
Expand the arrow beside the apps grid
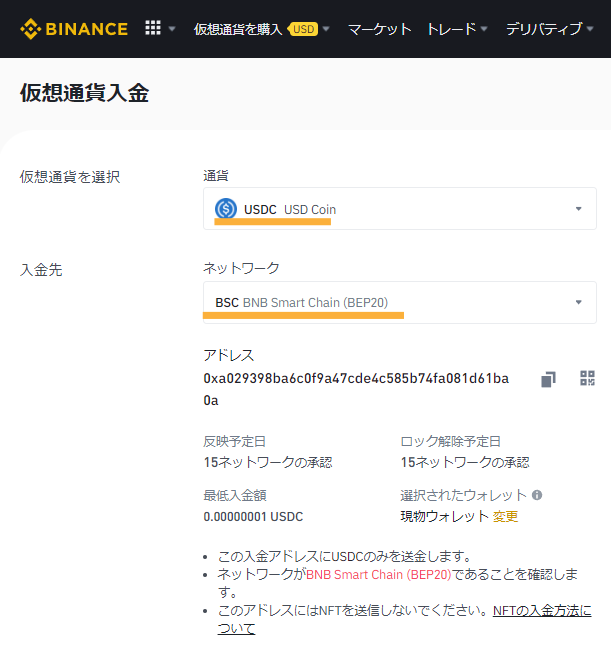click(x=171, y=29)
